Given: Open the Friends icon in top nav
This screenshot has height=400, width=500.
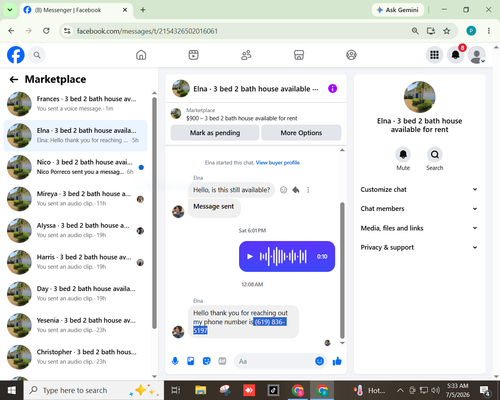Looking at the screenshot, I should (246, 55).
